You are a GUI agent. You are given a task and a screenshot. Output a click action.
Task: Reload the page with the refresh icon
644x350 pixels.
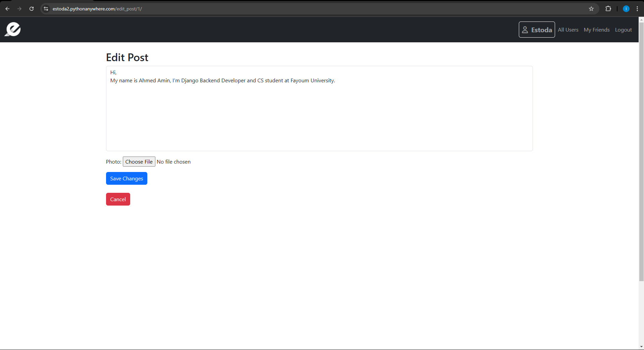[32, 9]
